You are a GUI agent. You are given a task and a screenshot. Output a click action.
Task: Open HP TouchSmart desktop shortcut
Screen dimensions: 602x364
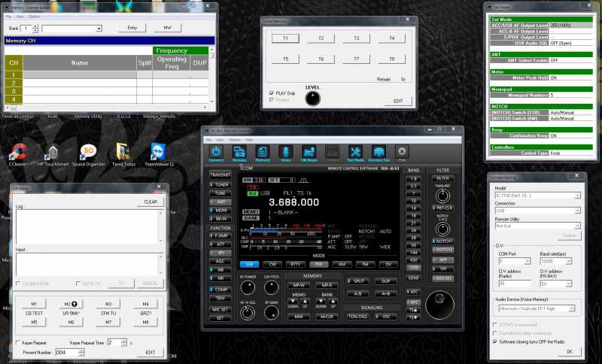coord(53,155)
